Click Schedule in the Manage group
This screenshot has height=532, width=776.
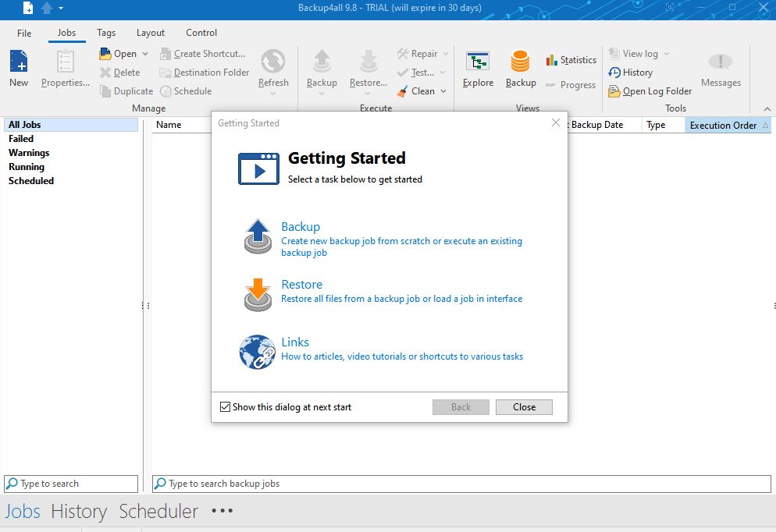pos(186,91)
